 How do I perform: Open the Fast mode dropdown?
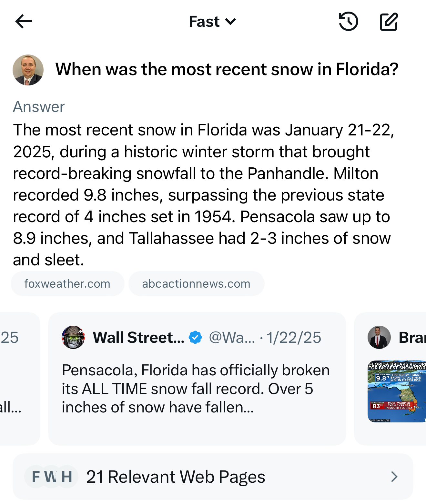212,22
